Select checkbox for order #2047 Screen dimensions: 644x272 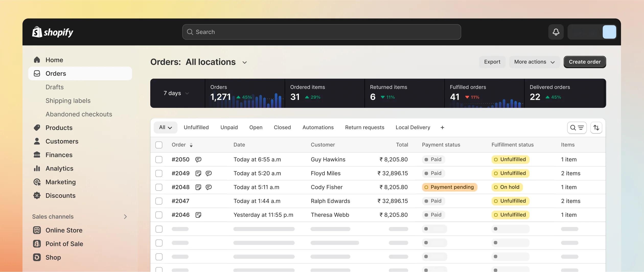pos(159,201)
